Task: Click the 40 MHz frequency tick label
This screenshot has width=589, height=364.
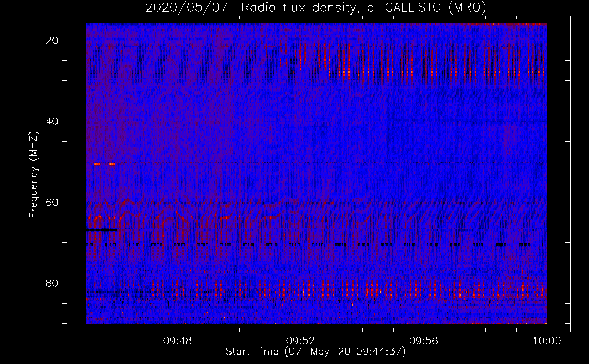Action: pos(52,121)
